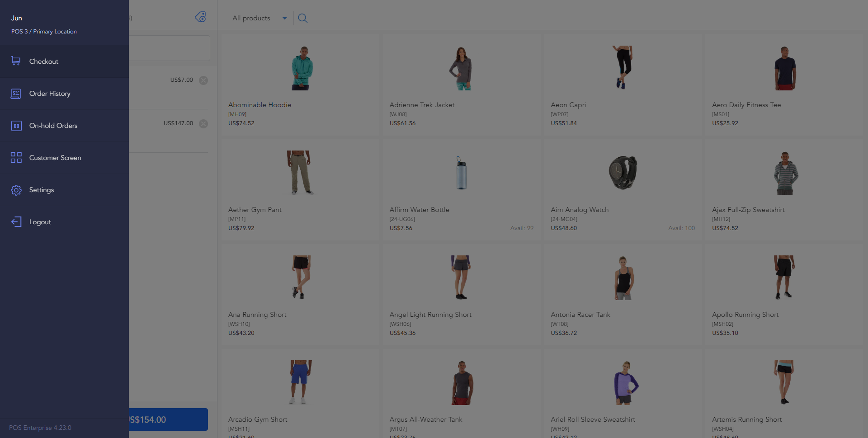The width and height of the screenshot is (868, 438).
Task: Open the Customer Screen menu entry
Action: [x=64, y=158]
